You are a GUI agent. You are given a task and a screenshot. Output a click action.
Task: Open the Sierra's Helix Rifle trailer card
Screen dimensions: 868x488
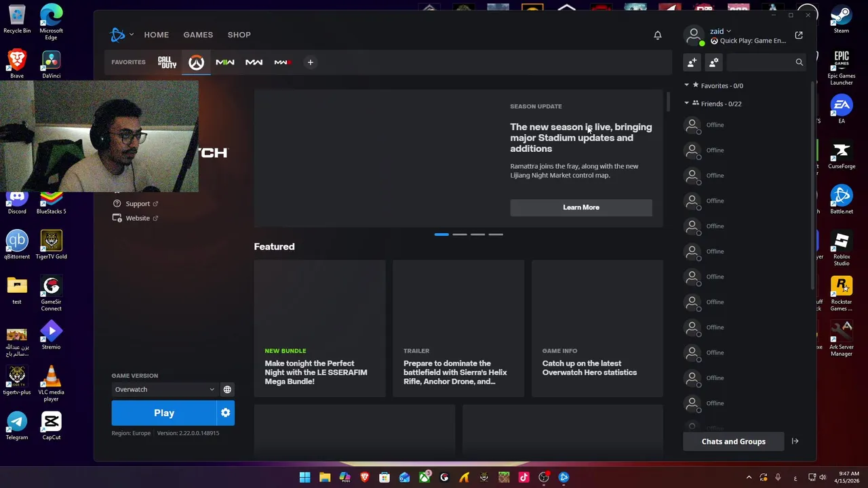(458, 328)
